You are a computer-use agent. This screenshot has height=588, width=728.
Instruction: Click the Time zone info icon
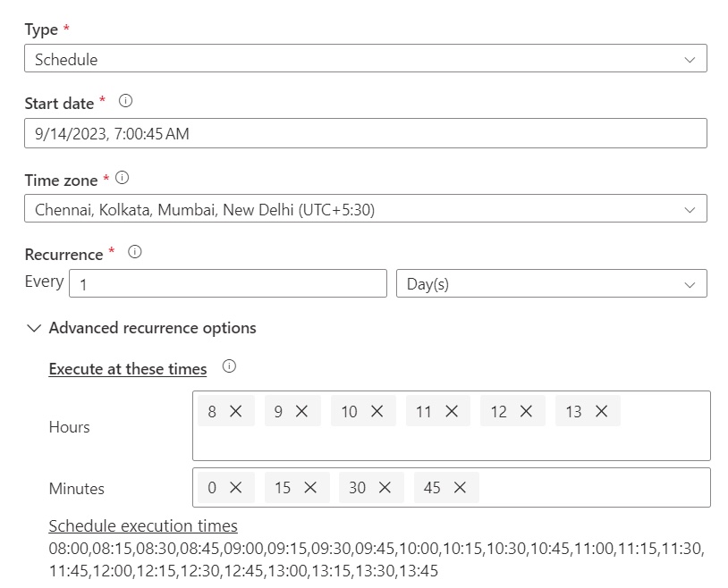click(x=123, y=179)
